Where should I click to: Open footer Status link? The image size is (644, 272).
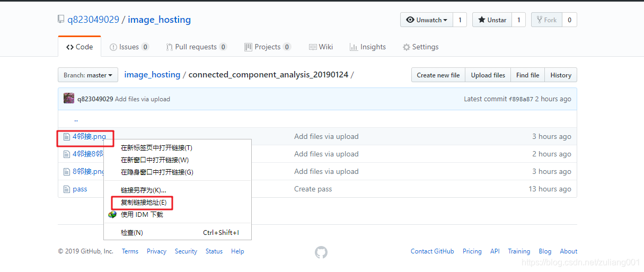pos(214,251)
